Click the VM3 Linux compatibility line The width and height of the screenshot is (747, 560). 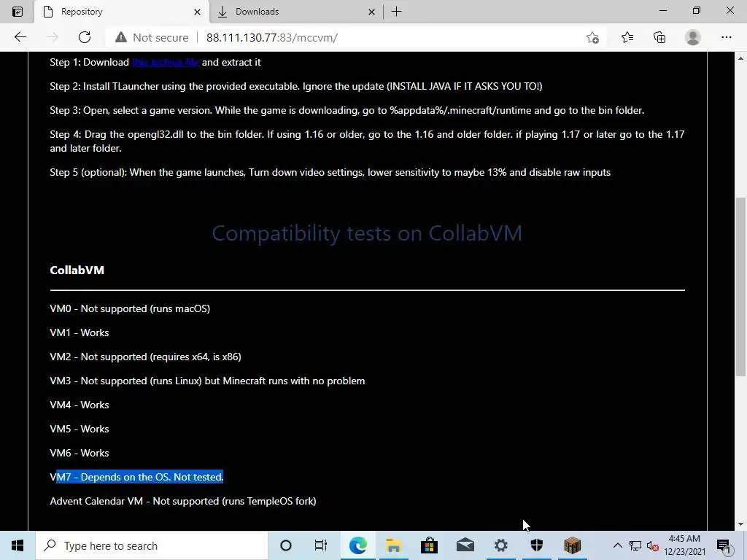[x=207, y=381]
